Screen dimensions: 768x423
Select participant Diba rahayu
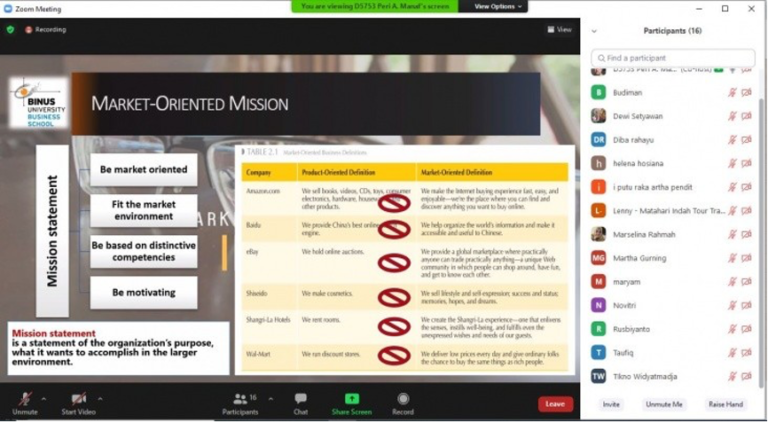671,140
